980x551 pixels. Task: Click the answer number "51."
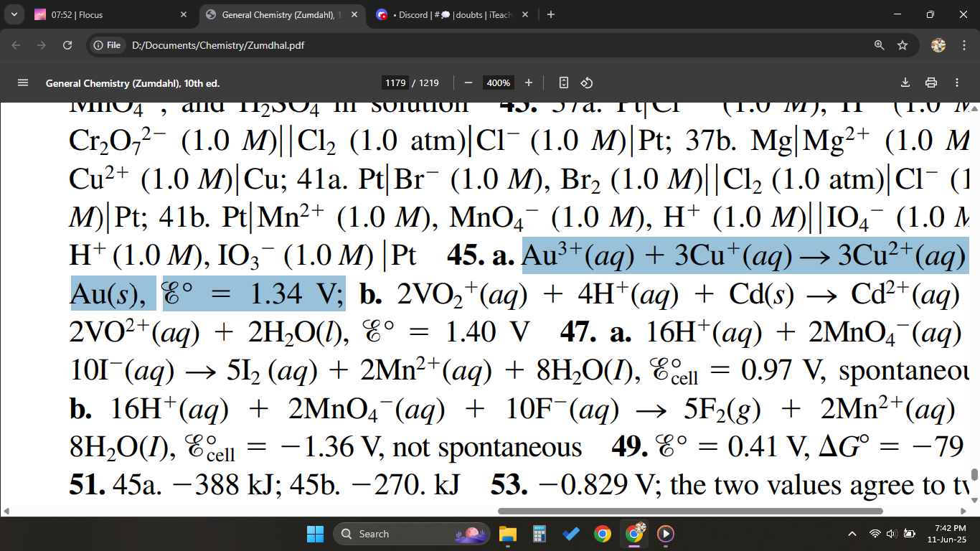click(x=88, y=486)
